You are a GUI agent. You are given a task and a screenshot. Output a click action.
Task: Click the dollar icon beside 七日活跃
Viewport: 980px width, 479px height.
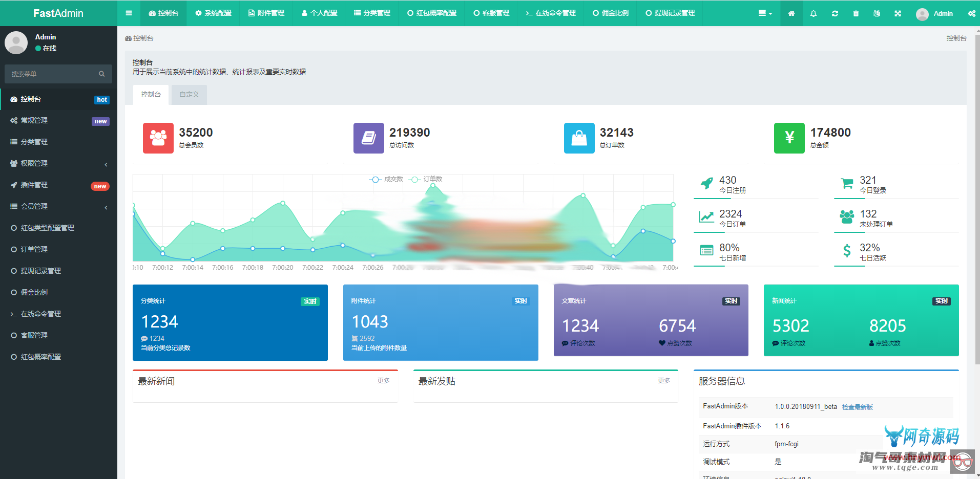[x=847, y=251]
